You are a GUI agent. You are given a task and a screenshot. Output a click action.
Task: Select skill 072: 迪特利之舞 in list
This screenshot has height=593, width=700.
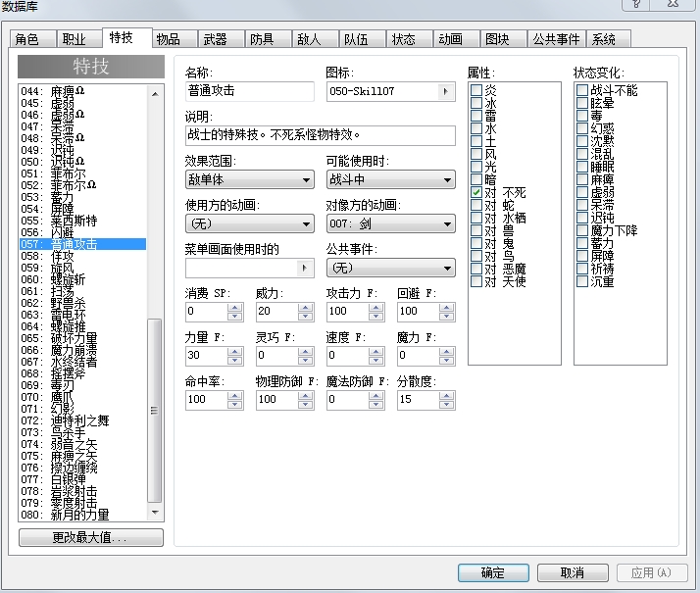pyautogui.click(x=83, y=420)
